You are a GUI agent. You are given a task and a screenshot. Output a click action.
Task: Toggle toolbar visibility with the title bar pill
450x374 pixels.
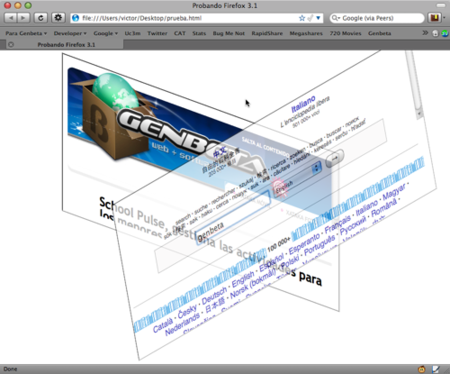coord(441,5)
